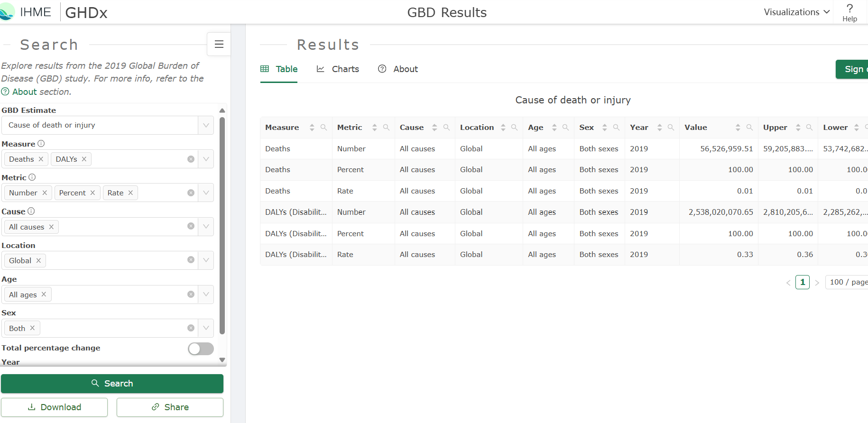The height and width of the screenshot is (423, 868).
Task: Remove the All ages tag
Action: 44,294
